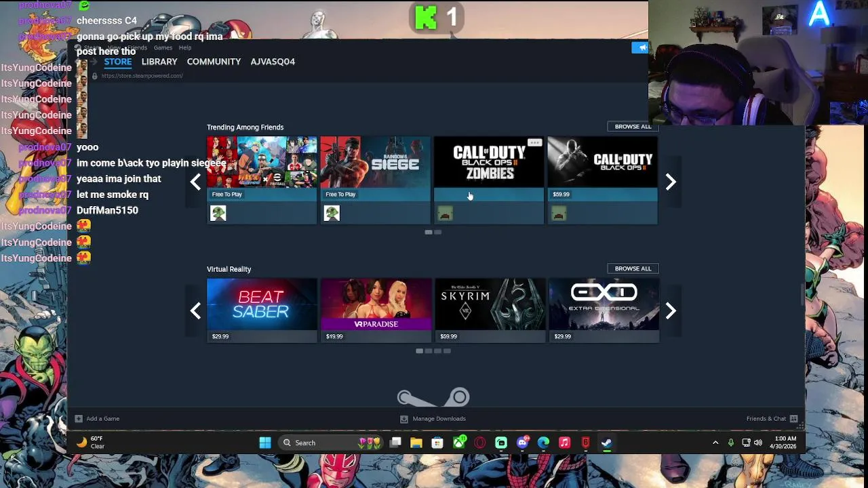This screenshot has width=868, height=488.
Task: Open the weather widget showing 60°F
Action: 92,443
